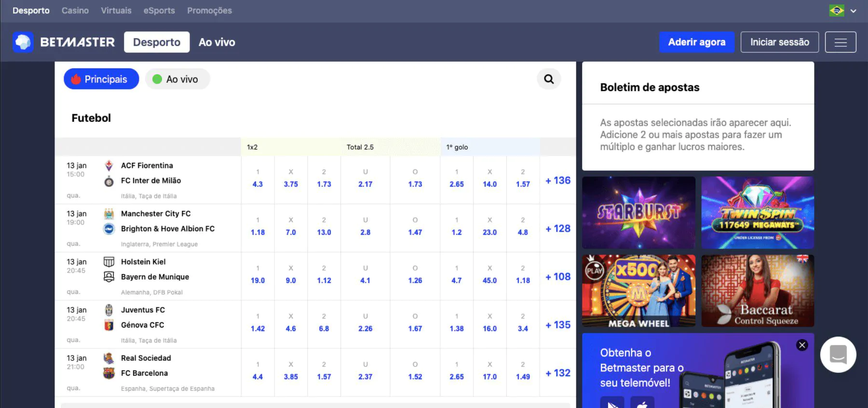Click Manchester City FC crest
This screenshot has height=408, width=868.
pyautogui.click(x=109, y=214)
